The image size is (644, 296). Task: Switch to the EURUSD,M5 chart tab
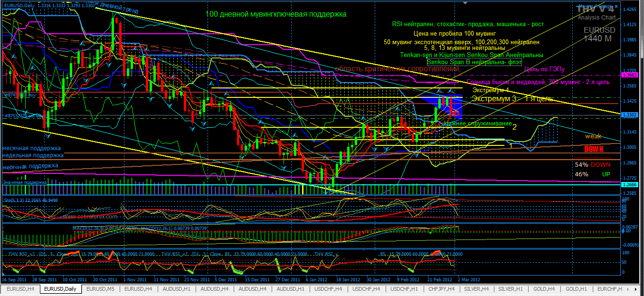click(100, 289)
